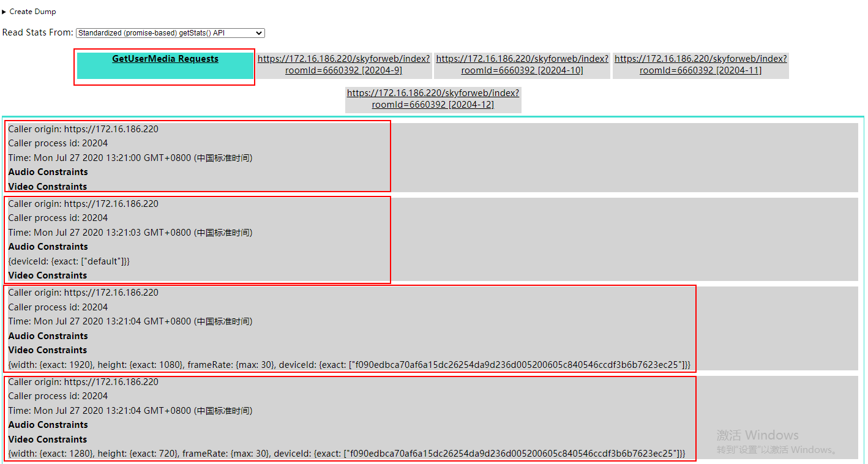Viewport: 868px width, 464px height.
Task: Click the 1280x720 video constraints request
Action: pyautogui.click(x=349, y=419)
